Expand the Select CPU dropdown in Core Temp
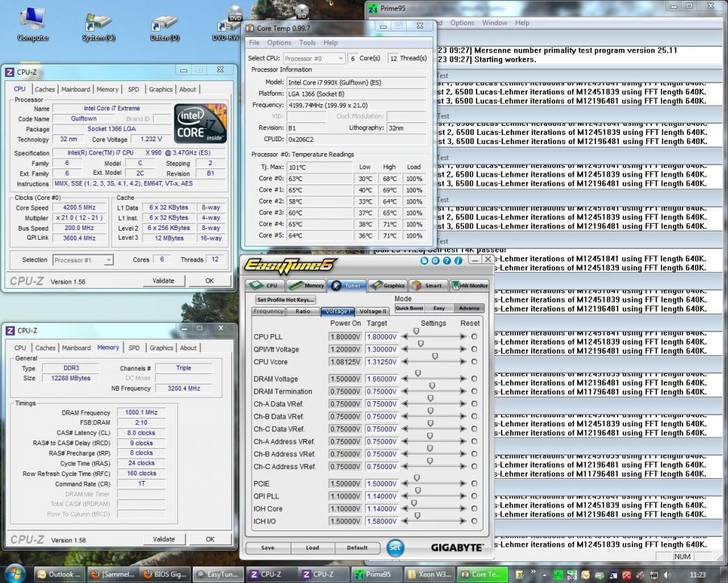The width and height of the screenshot is (728, 583). pos(314,59)
